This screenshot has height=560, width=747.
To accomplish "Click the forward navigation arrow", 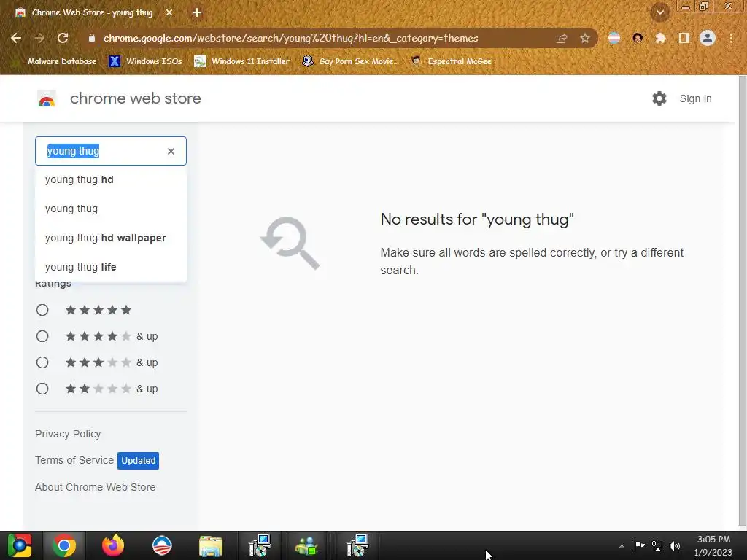I will [39, 38].
